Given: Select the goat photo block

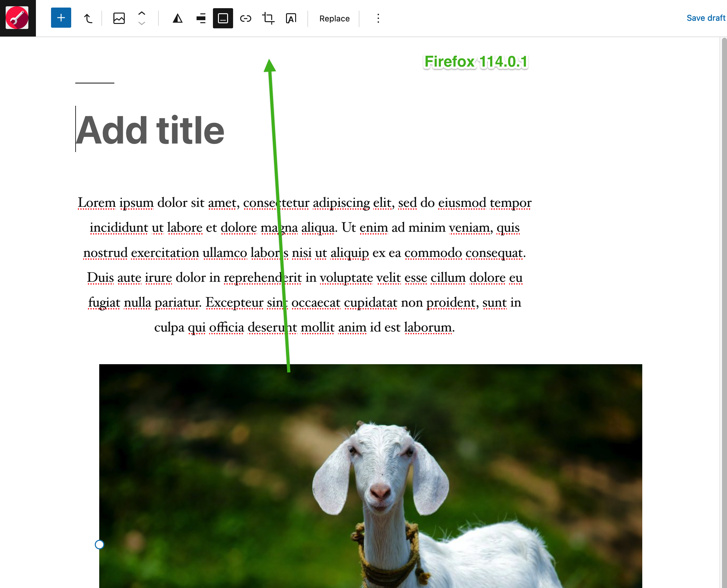Looking at the screenshot, I should (373, 474).
